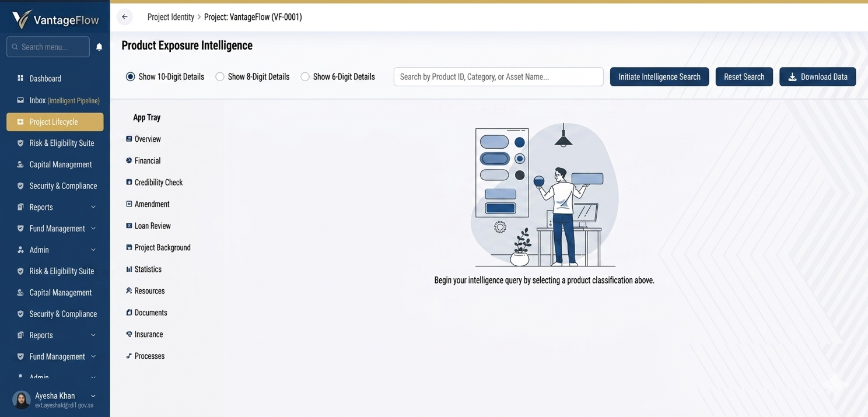The width and height of the screenshot is (868, 417).
Task: Select Show 10-Digit Details radio button
Action: 131,77
